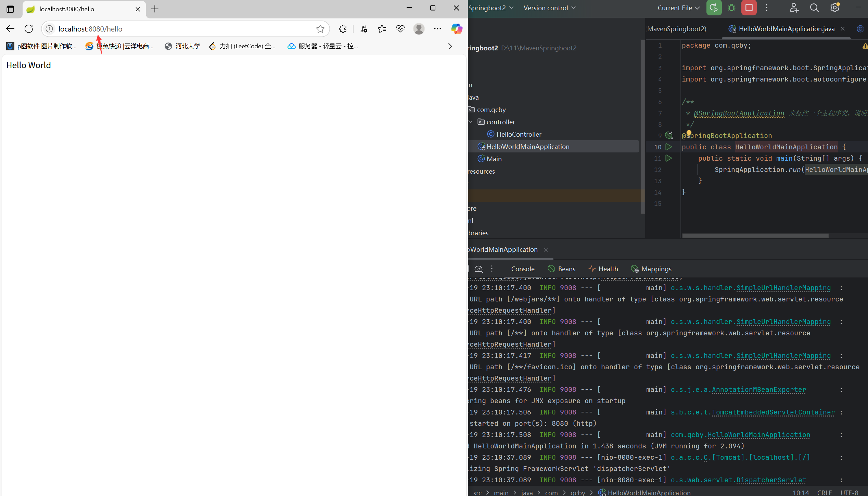
Task: Open the Springboot2 project dropdown
Action: 491,8
